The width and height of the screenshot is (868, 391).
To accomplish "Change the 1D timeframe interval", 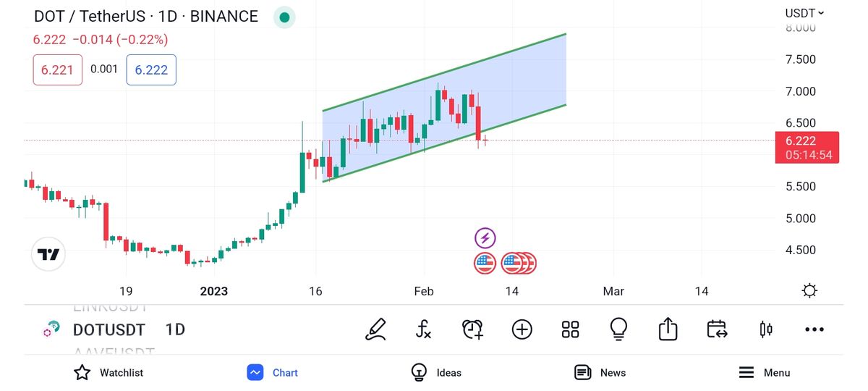I will pyautogui.click(x=175, y=330).
